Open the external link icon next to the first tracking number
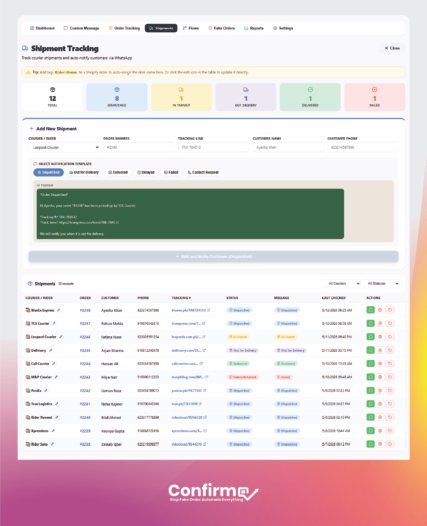This screenshot has height=526, width=427. pyautogui.click(x=209, y=310)
